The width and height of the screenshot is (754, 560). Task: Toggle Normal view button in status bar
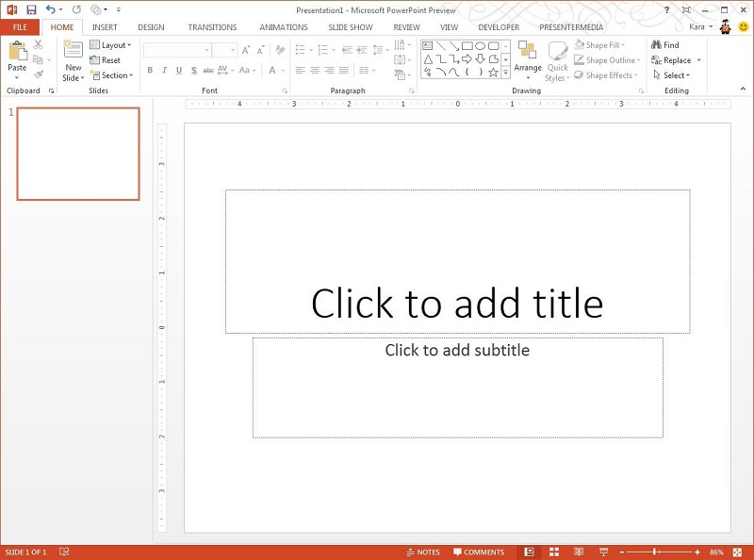[x=529, y=552]
